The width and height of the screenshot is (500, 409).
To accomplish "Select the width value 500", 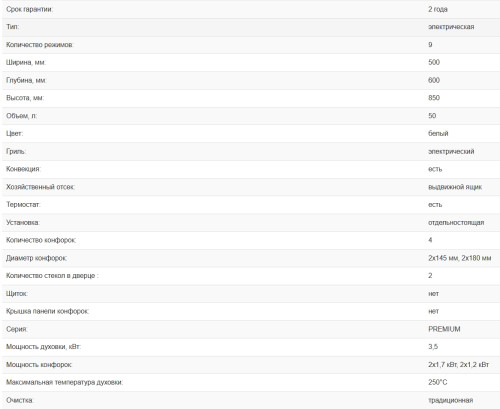I will [434, 62].
